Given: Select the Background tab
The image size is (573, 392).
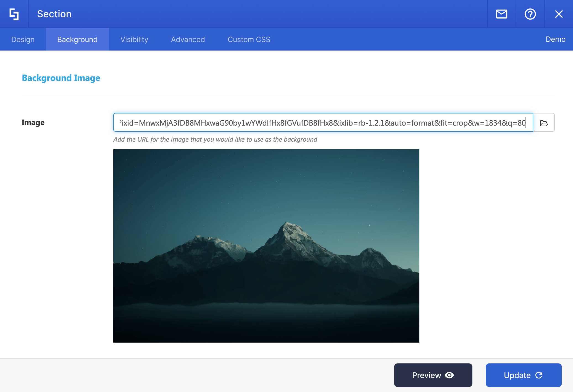Looking at the screenshot, I should [x=77, y=39].
